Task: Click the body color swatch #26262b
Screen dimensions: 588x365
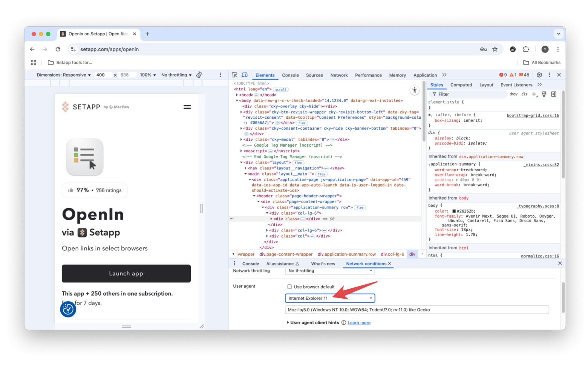Action: pyautogui.click(x=454, y=211)
